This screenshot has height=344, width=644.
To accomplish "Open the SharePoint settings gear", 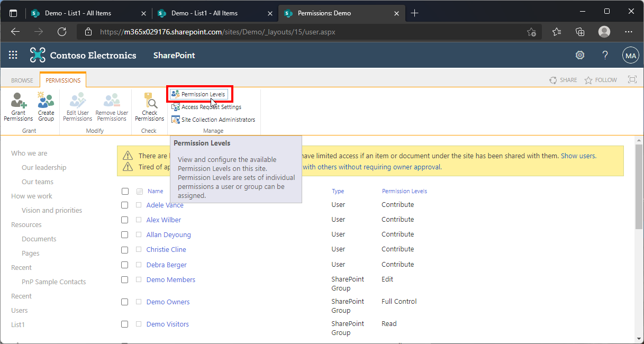I will [580, 55].
